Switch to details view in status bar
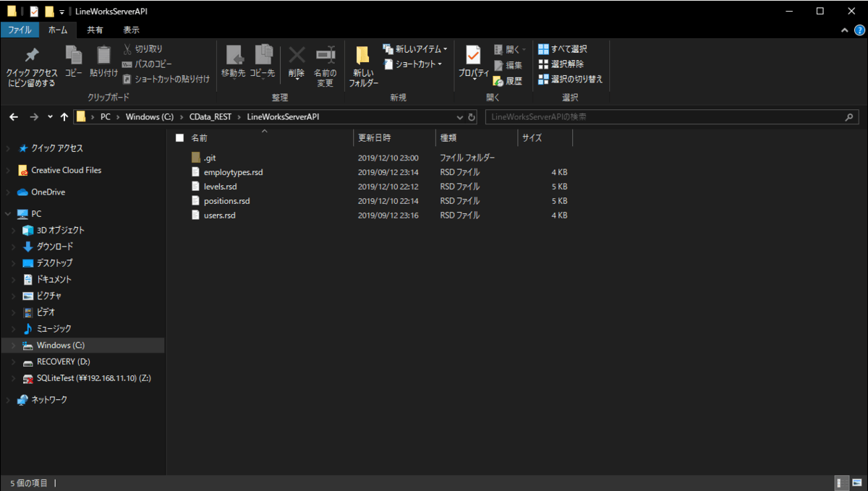This screenshot has width=868, height=491. point(842,483)
